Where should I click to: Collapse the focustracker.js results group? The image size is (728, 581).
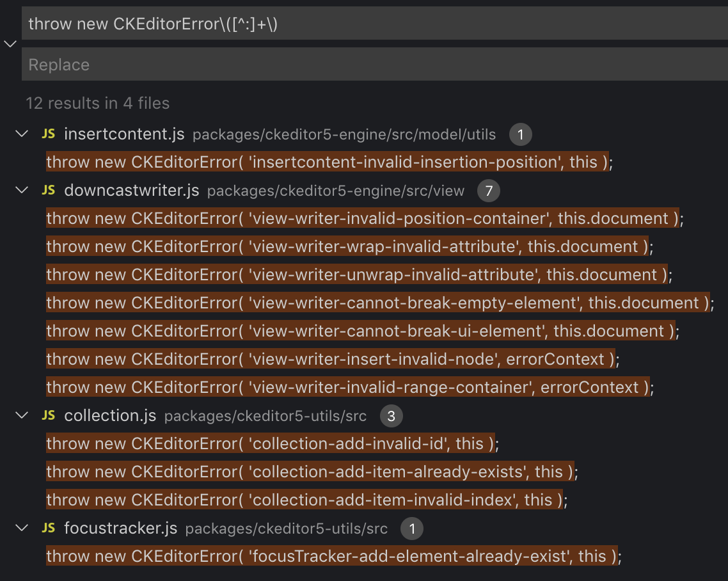click(x=22, y=528)
